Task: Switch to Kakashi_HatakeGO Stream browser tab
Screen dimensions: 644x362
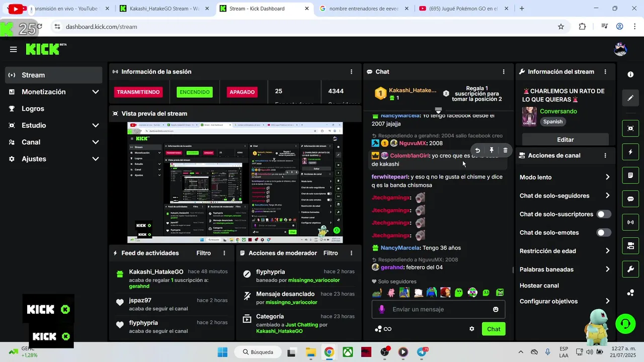Action: (x=164, y=9)
